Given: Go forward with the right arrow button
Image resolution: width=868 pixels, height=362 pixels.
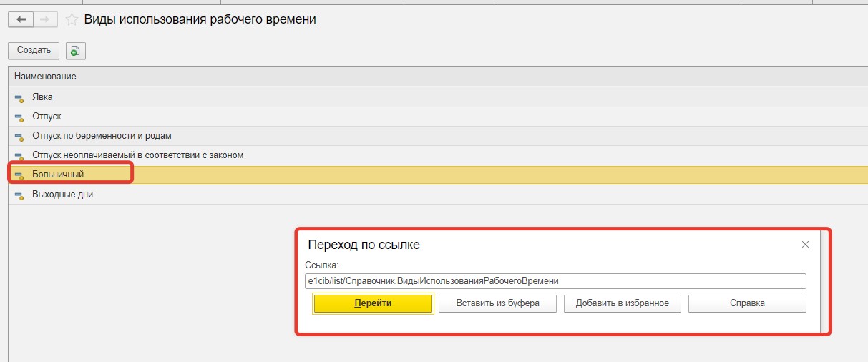Looking at the screenshot, I should click(x=44, y=19).
